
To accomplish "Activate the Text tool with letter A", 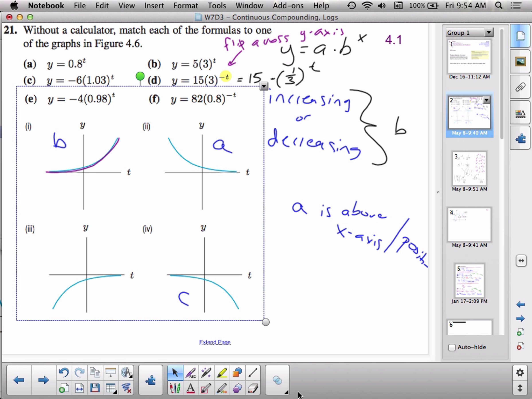I will point(190,388).
